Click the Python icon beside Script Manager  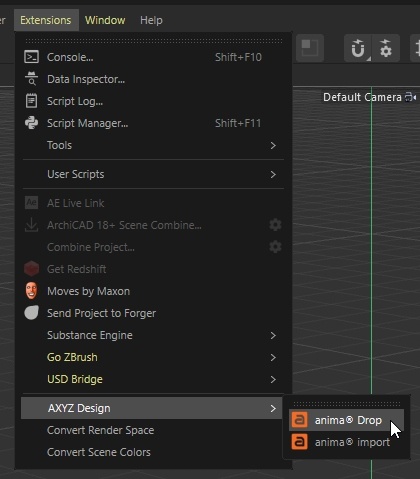31,123
